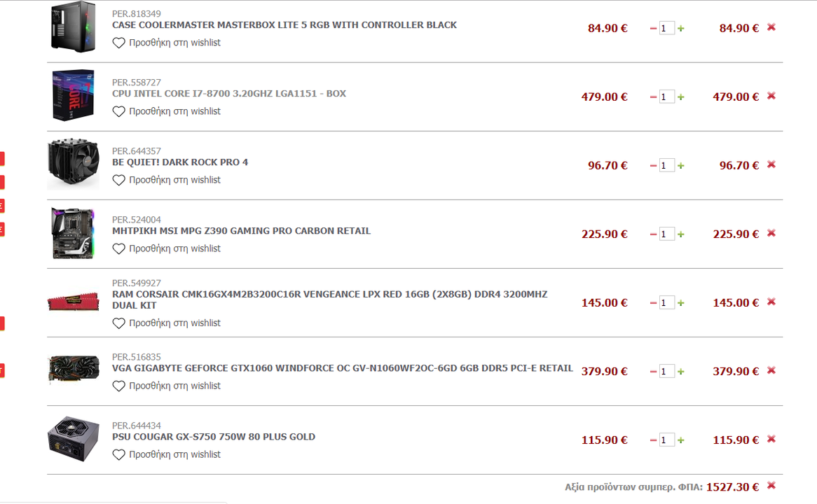Clear all products with the total row X
Screen dimensions: 817x504
[771, 485]
